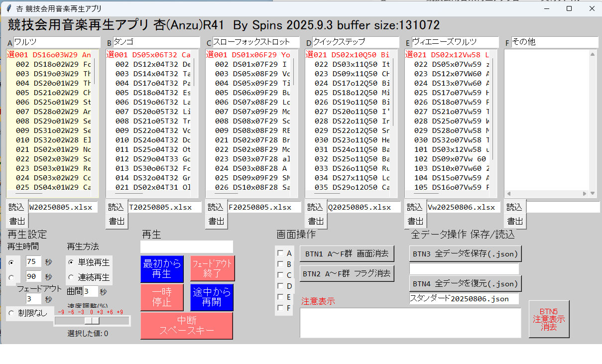Screen dimensions: 602x364
Task: Click 読込 button beside W20250805.xlsx
Action: pos(16,207)
